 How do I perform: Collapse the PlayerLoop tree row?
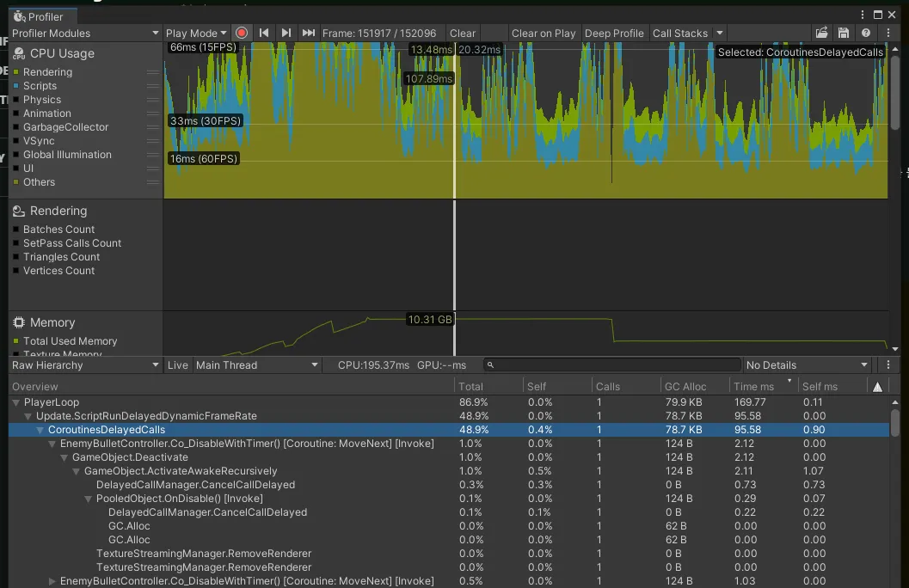[15, 402]
